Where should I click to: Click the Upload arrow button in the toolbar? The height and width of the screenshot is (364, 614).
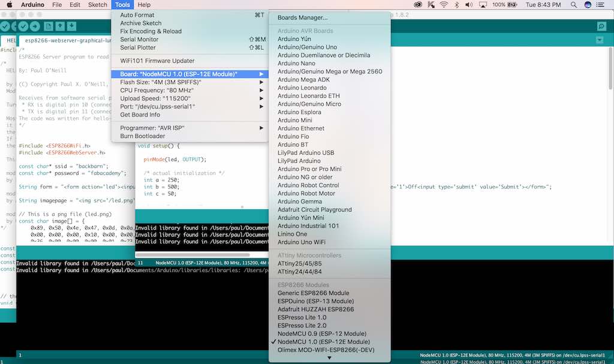(35, 26)
